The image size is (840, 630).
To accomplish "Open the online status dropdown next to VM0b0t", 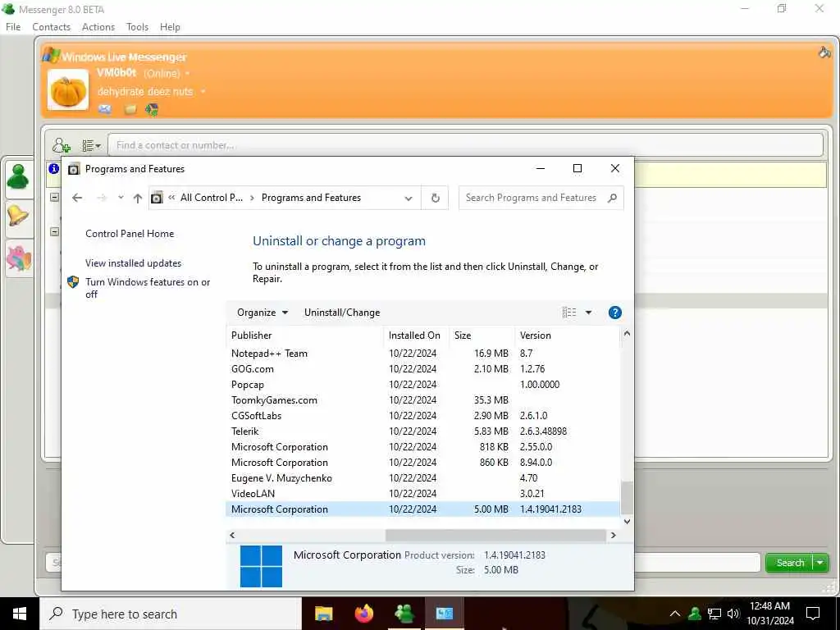I will pyautogui.click(x=188, y=73).
